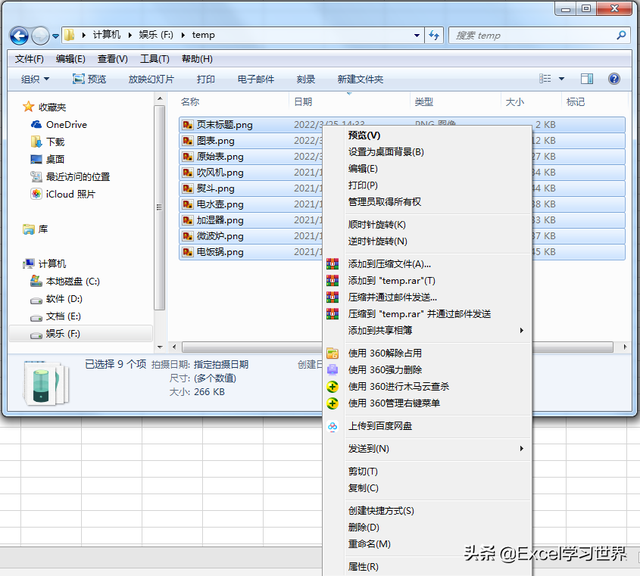The image size is (640, 576).
Task: Open the 查看(V) menu
Action: (x=113, y=59)
